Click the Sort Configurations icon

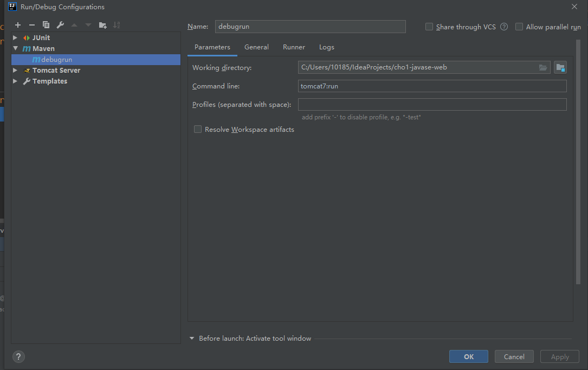tap(117, 25)
